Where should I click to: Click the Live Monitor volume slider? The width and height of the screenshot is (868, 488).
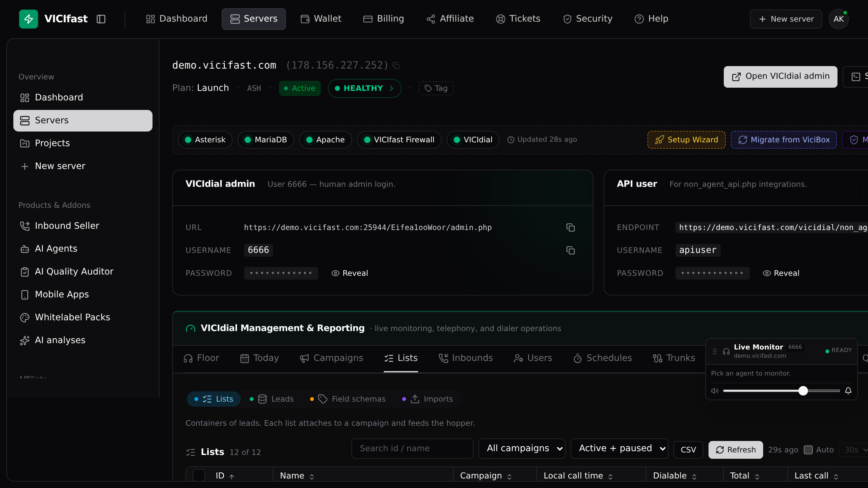781,390
